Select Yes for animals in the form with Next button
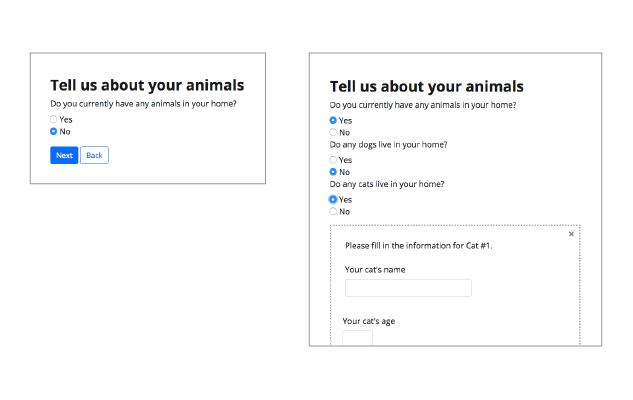This screenshot has height=400, width=633. click(x=54, y=120)
